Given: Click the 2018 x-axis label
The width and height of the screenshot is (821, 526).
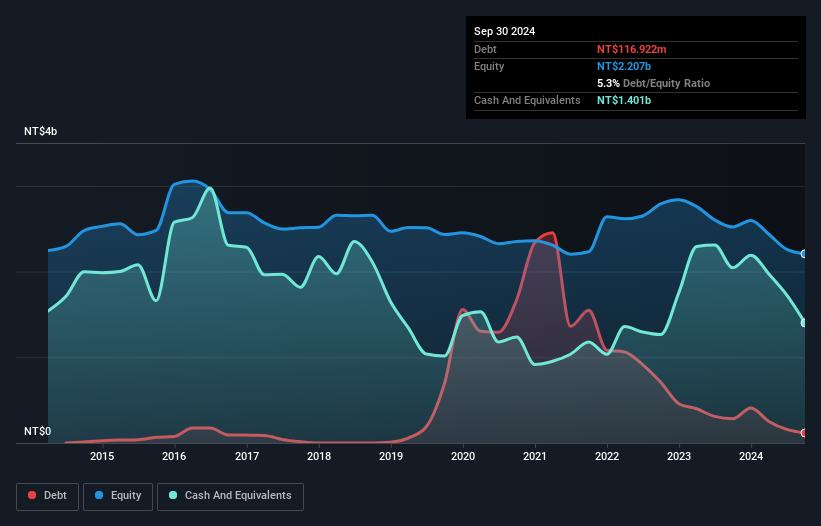Looking at the screenshot, I should 319,456.
